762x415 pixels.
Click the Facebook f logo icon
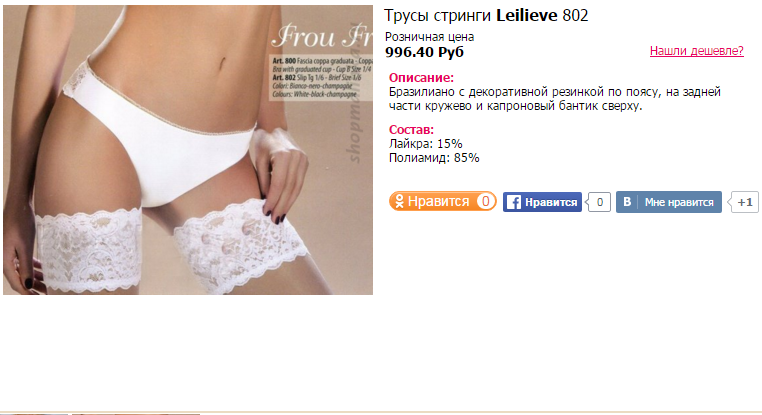tap(513, 202)
